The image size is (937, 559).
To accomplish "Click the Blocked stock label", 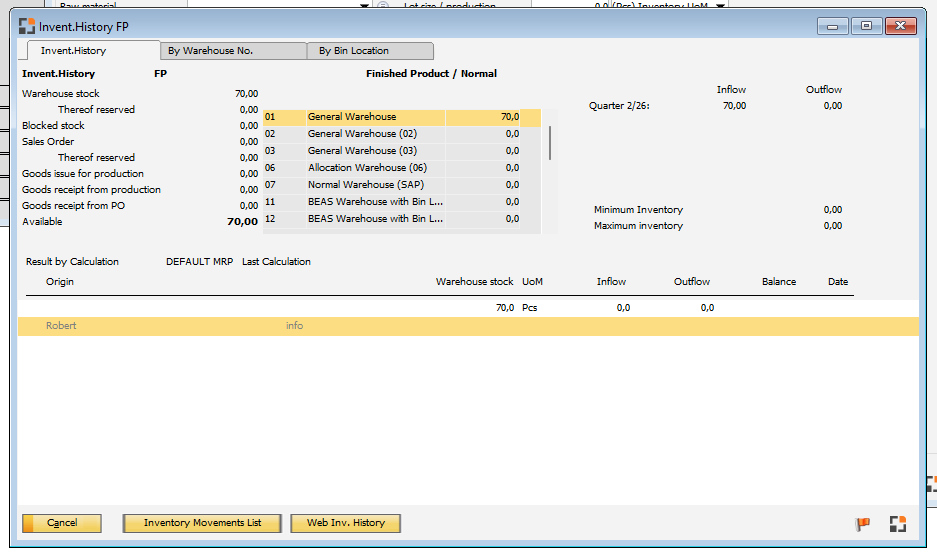I will 53,126.
